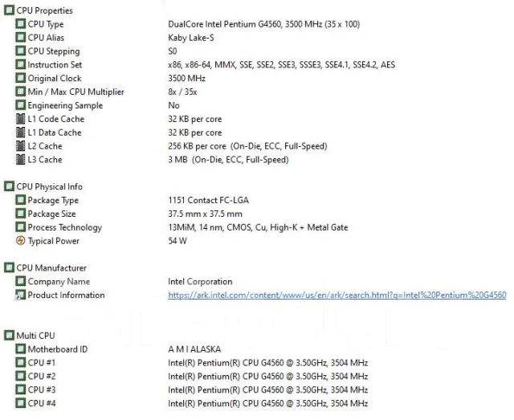Screen dimensions: 514x420
Task: Click the L1 Data Cache chip icon
Action: pyautogui.click(x=20, y=133)
